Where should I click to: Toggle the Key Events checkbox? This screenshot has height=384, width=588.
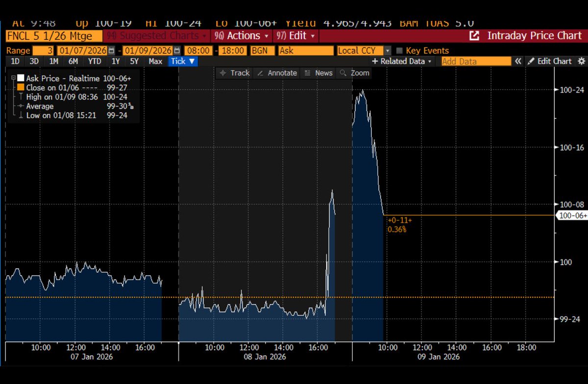399,51
